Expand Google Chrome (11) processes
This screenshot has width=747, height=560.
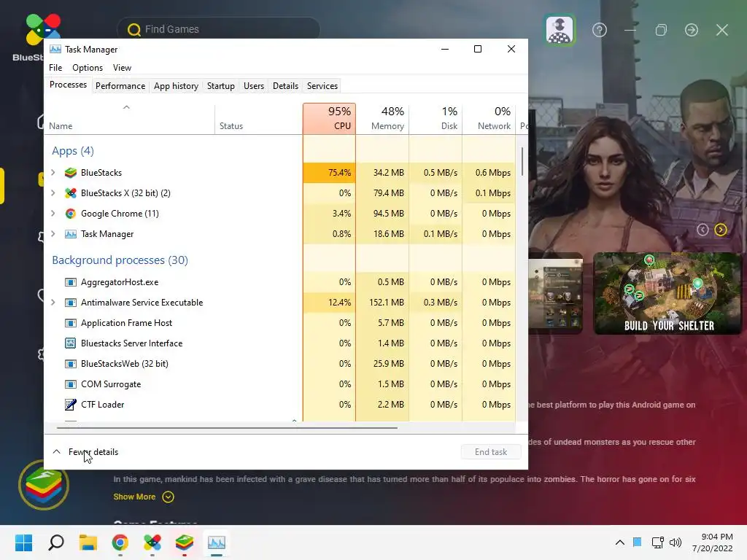click(53, 214)
